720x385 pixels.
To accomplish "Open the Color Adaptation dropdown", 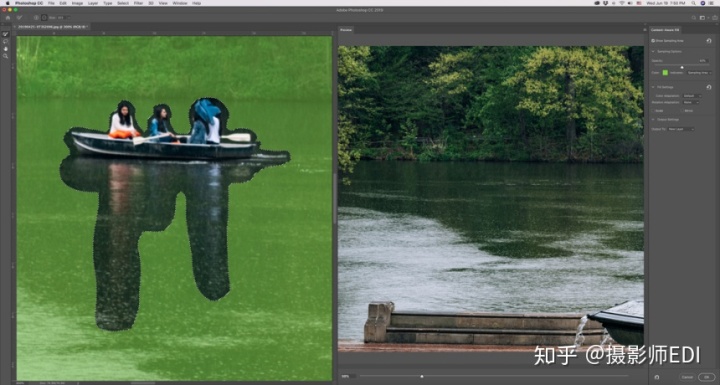I will pyautogui.click(x=692, y=96).
